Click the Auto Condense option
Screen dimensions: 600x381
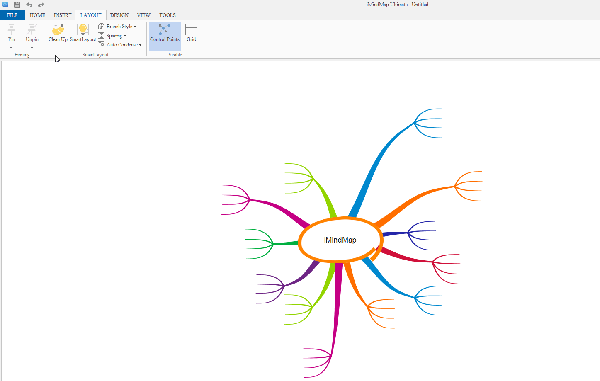[120, 45]
